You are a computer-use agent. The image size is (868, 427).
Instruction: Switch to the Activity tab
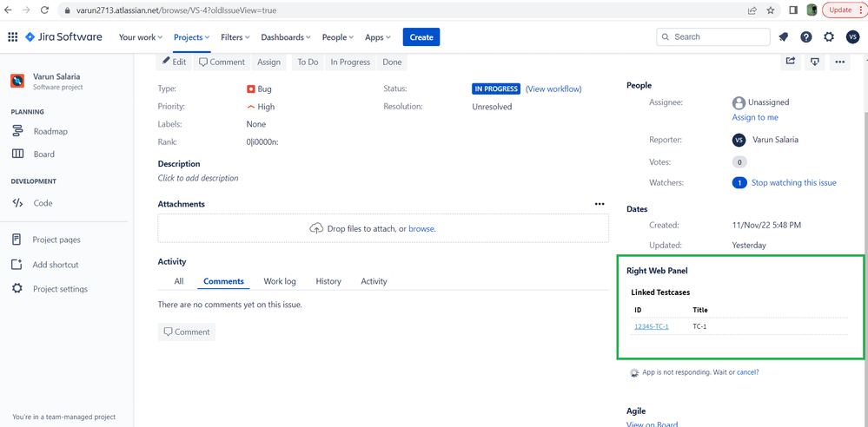click(x=374, y=281)
